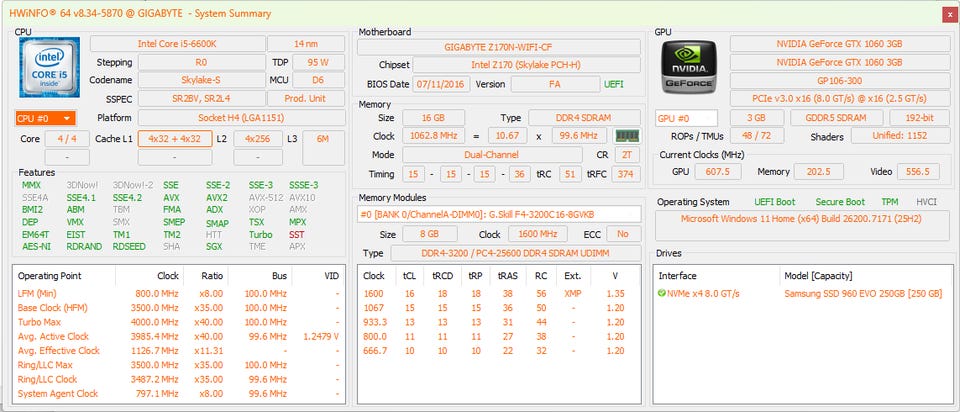Open the CPU #0 selector dropdown
Viewport: 960px width, 412px height.
(45, 118)
